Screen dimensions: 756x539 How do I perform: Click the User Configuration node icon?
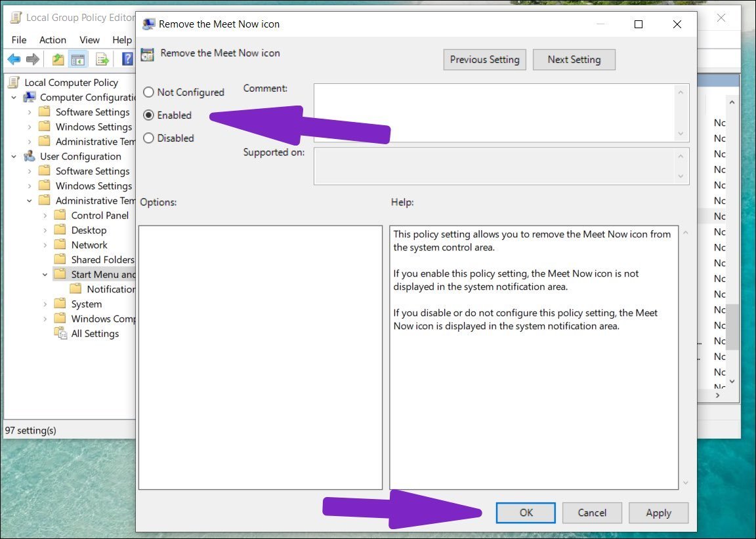pyautogui.click(x=30, y=156)
